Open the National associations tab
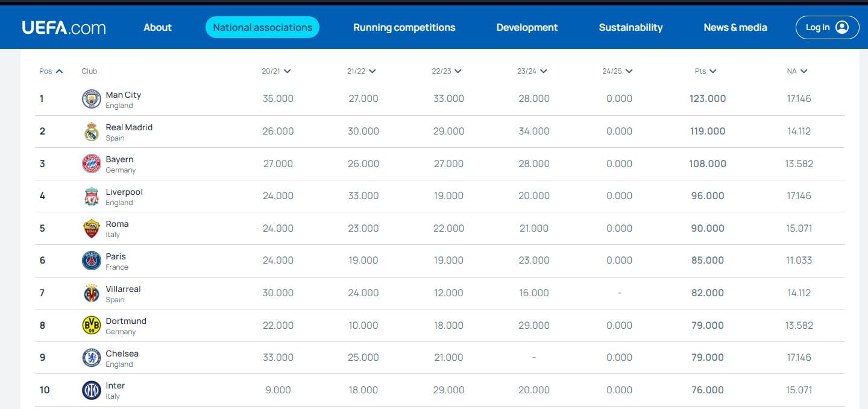 pyautogui.click(x=262, y=27)
